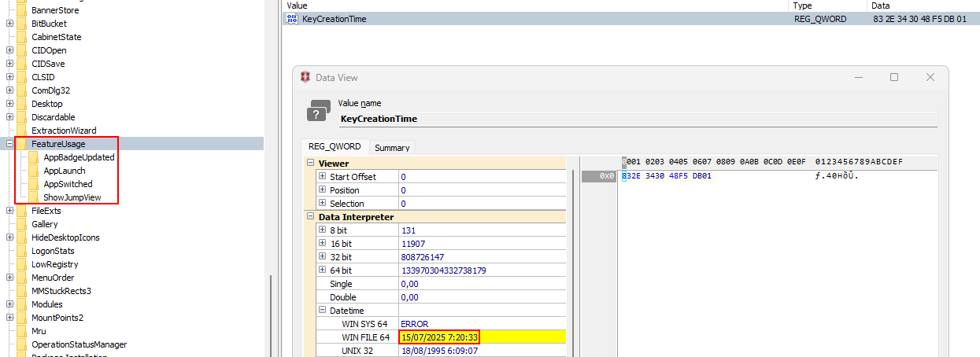Click the question-mark value type icon

pyautogui.click(x=319, y=112)
